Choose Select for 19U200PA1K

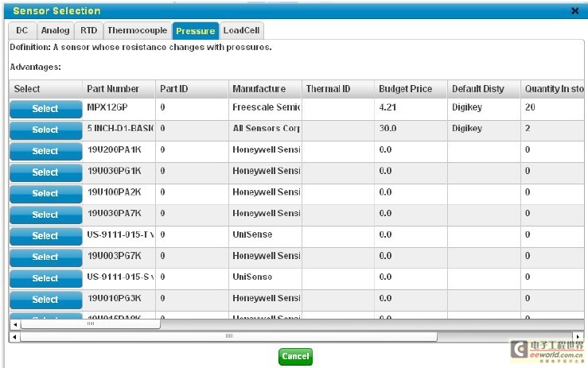[45, 151]
